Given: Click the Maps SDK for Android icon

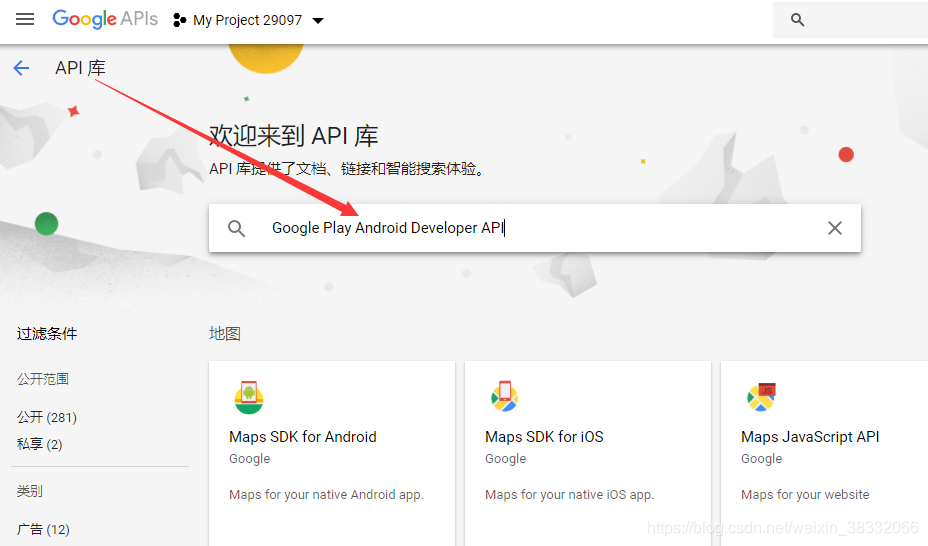Looking at the screenshot, I should (x=249, y=398).
